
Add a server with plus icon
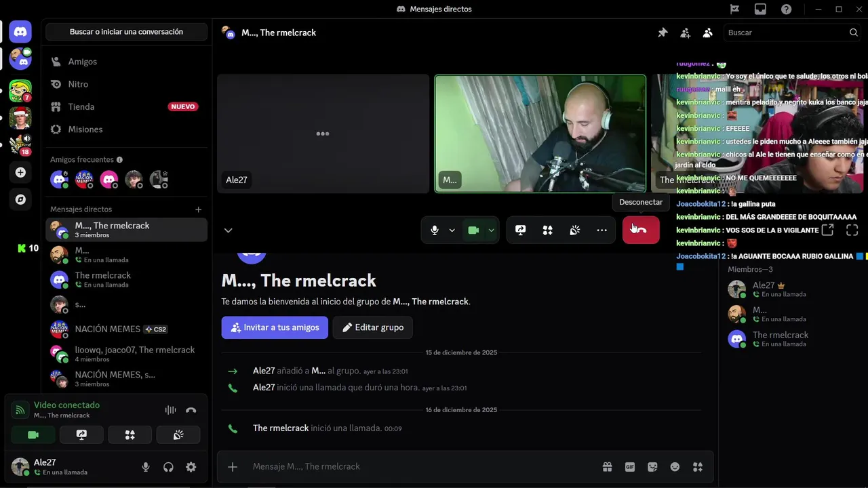(20, 173)
